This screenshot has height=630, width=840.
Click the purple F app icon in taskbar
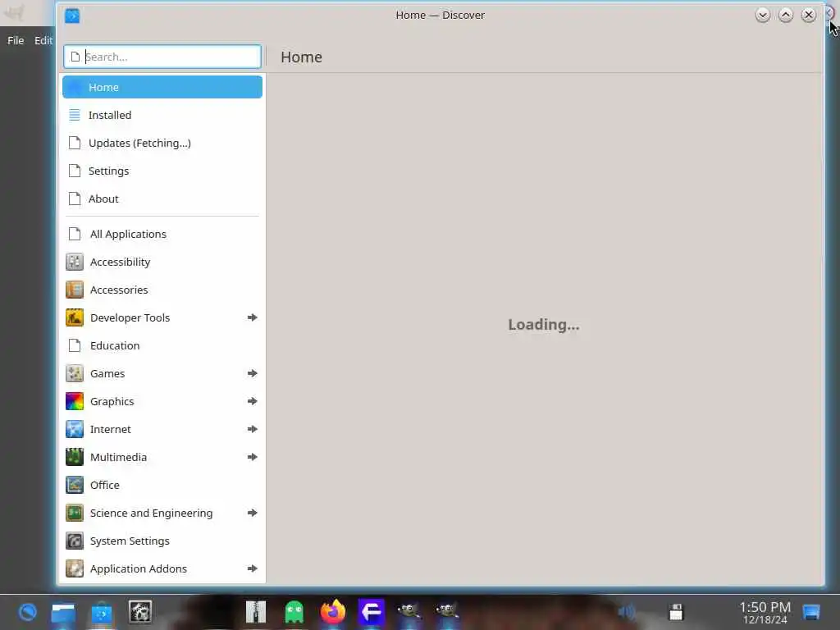pyautogui.click(x=372, y=612)
